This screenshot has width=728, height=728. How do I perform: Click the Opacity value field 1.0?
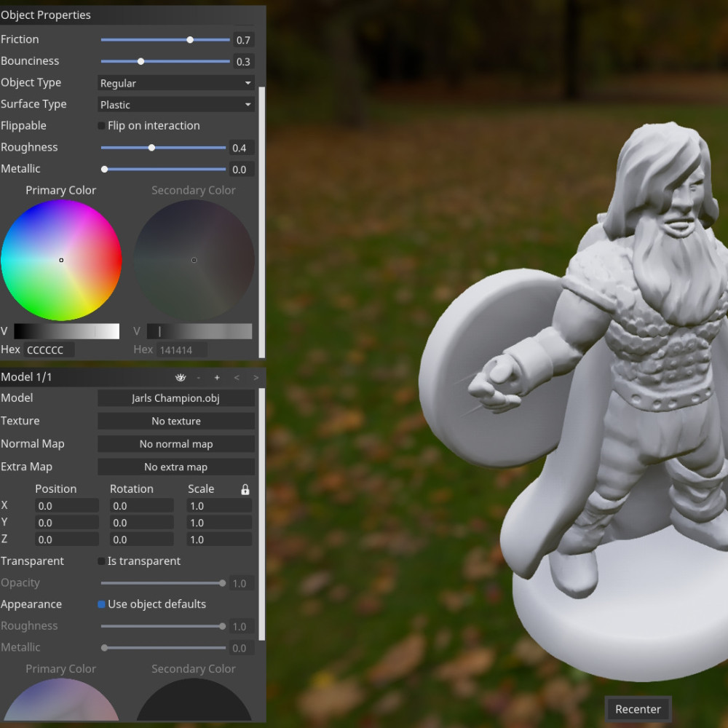pyautogui.click(x=242, y=584)
